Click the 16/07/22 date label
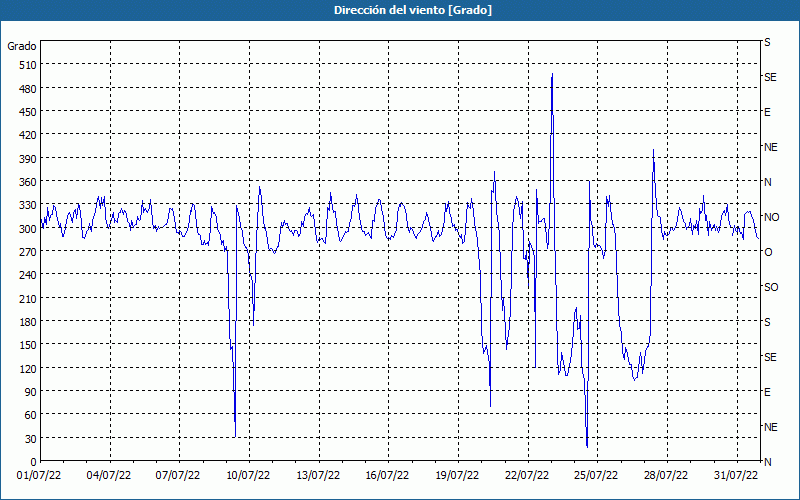 coord(387,476)
